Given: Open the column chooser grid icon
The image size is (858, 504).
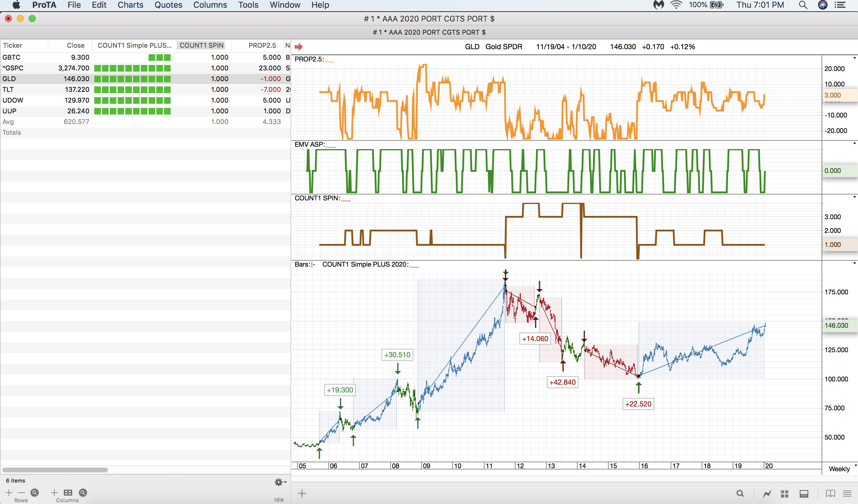Looking at the screenshot, I should pos(68,492).
